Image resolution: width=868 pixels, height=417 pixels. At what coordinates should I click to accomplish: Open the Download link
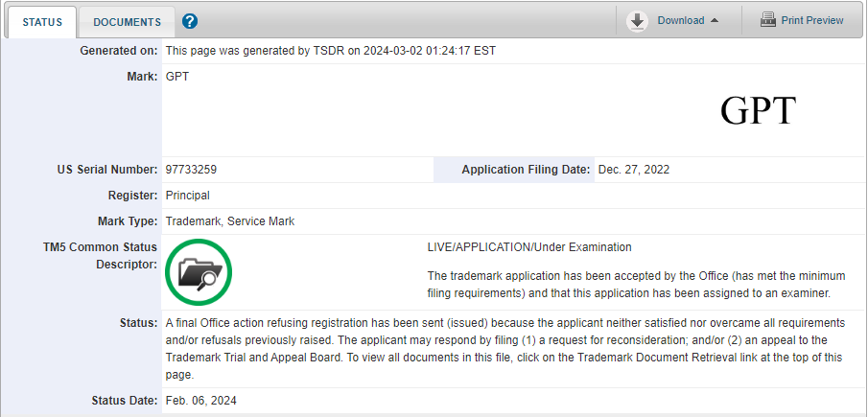[680, 20]
